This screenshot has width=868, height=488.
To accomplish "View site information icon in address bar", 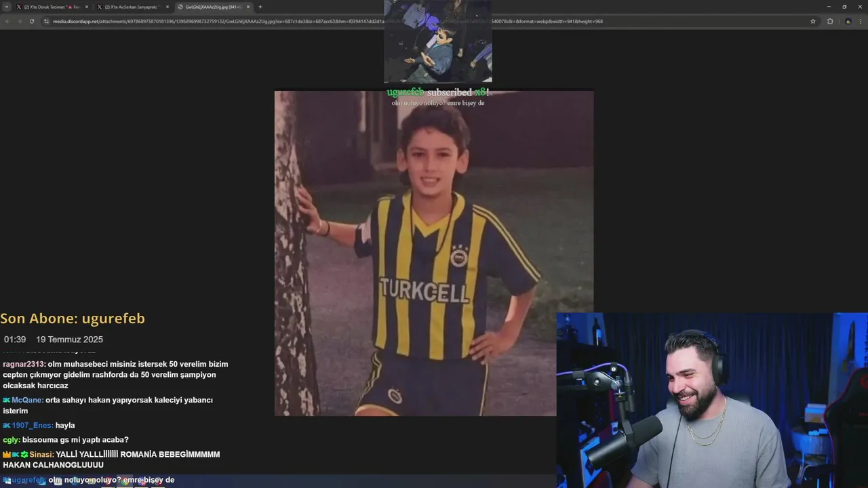I will pos(47,21).
